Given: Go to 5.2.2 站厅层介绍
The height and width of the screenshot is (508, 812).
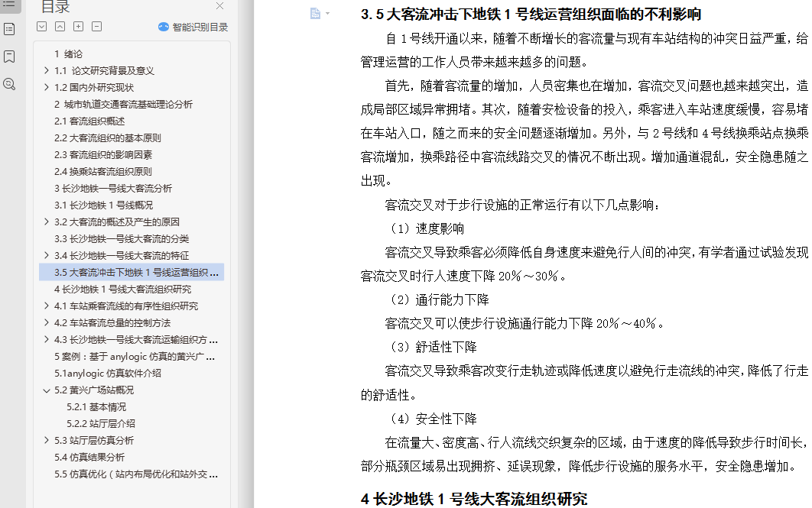Looking at the screenshot, I should (100, 424).
